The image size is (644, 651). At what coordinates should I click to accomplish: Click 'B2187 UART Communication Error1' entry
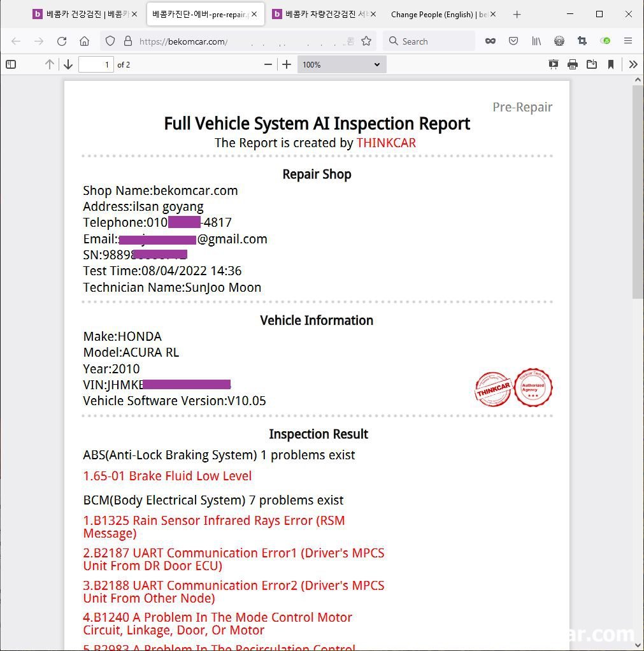(x=234, y=559)
